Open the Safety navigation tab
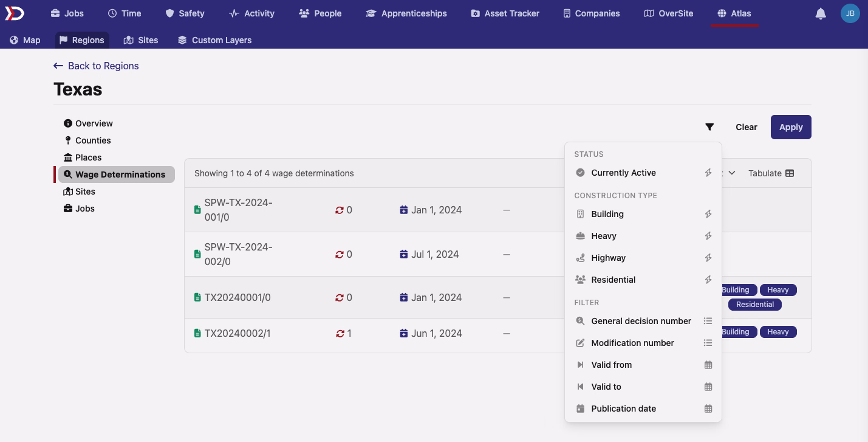 pyautogui.click(x=185, y=13)
